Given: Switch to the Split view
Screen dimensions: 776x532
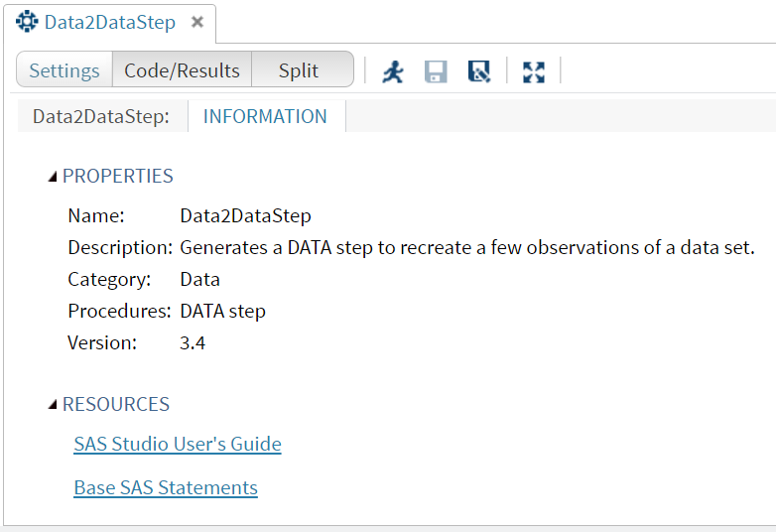Looking at the screenshot, I should [299, 70].
